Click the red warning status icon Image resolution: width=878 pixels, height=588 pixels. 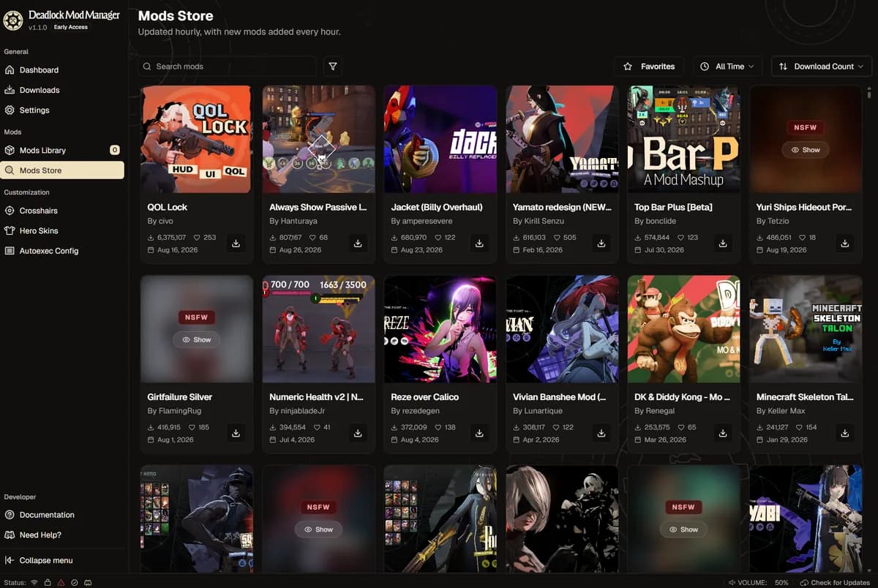61,583
